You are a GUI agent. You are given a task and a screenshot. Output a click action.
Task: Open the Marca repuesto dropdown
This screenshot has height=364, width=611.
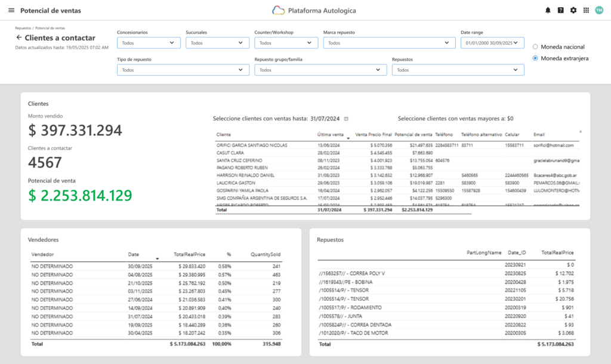tap(389, 43)
